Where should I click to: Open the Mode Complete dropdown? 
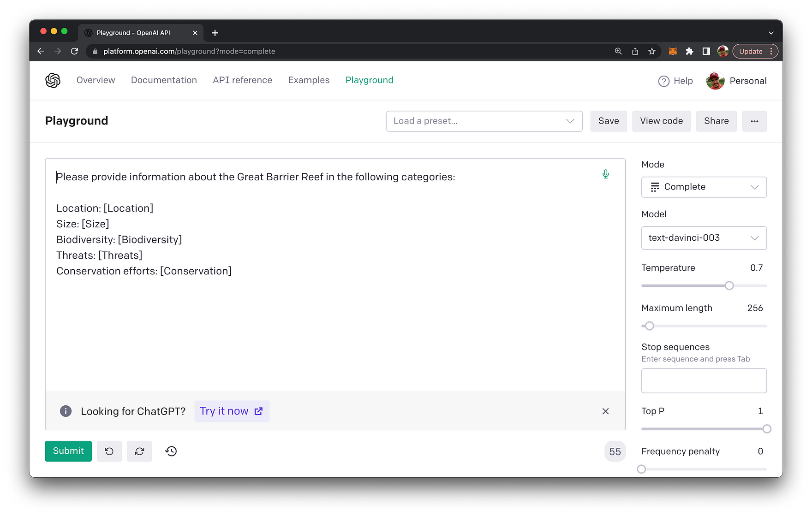click(x=704, y=187)
